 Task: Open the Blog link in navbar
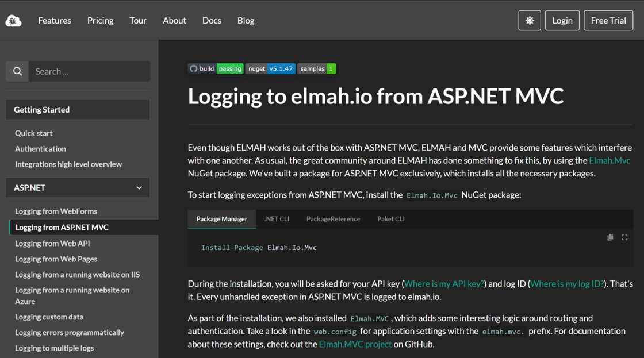[x=246, y=21]
